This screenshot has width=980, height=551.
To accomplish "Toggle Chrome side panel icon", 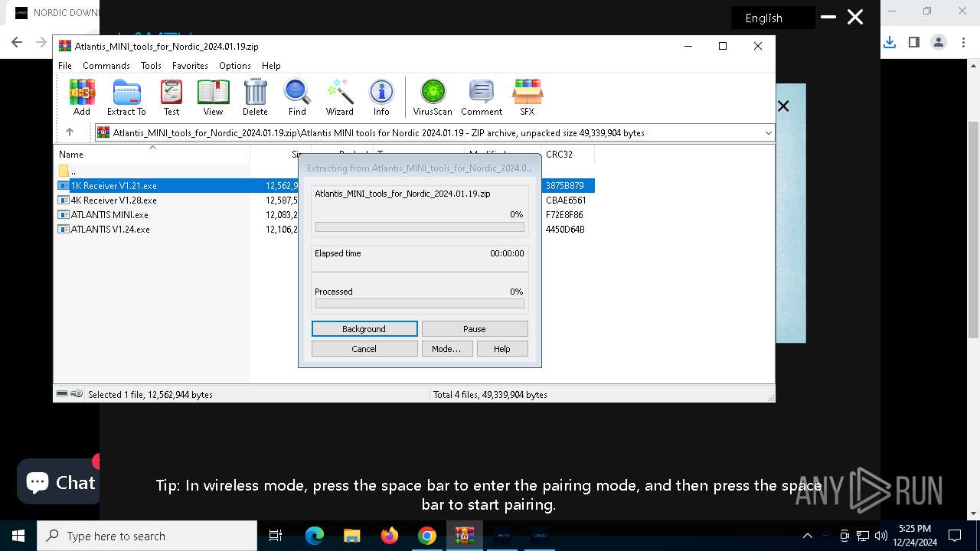I will (x=914, y=42).
